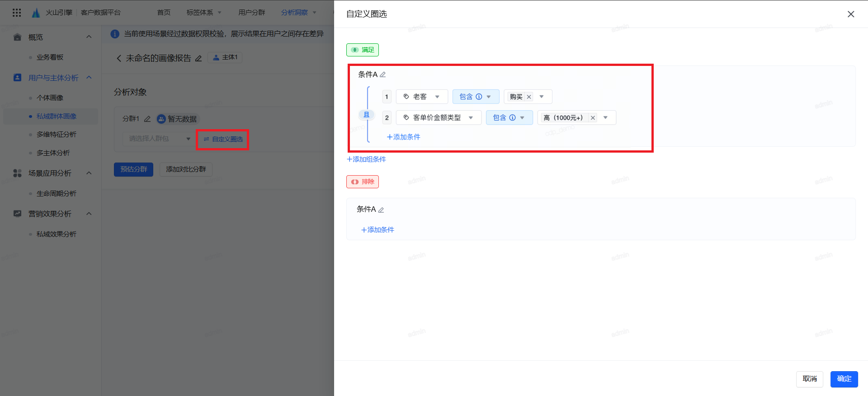This screenshot has width=868, height=396.
Task: Click tag icon in 客单价金额类型 selector
Action: click(x=406, y=118)
